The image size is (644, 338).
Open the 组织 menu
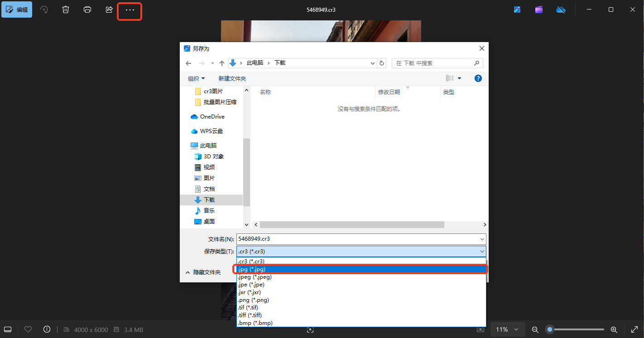(196, 78)
